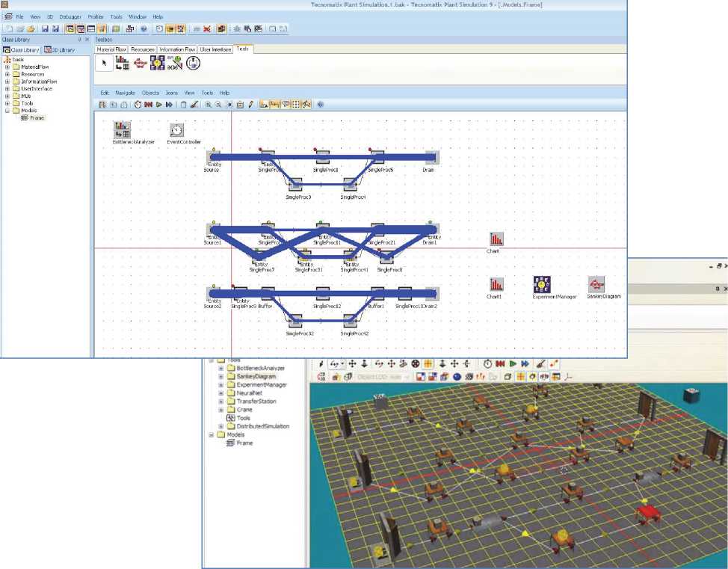728x569 pixels.
Task: Choose the SankeyDiagram tool in Toolbox
Action: click(x=139, y=64)
